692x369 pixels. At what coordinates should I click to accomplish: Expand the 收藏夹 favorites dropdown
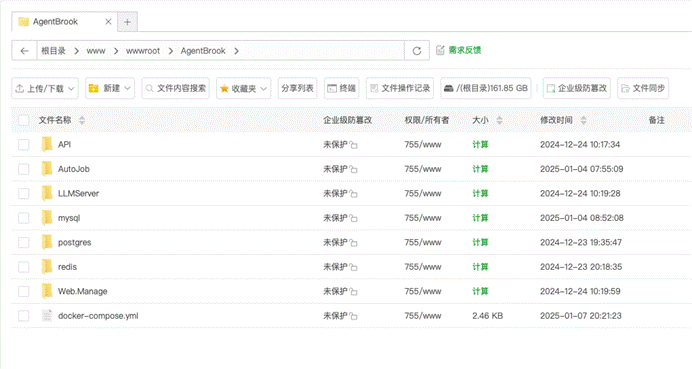coord(244,88)
